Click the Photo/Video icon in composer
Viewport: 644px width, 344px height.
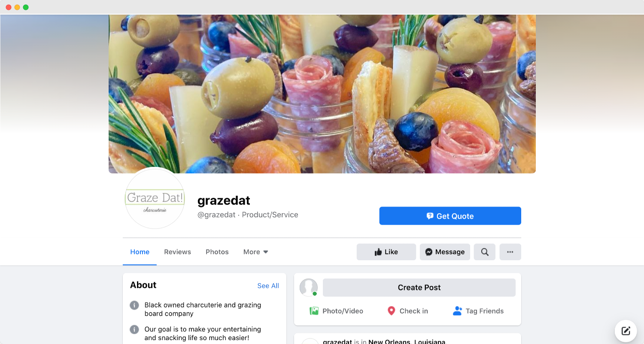tap(314, 311)
